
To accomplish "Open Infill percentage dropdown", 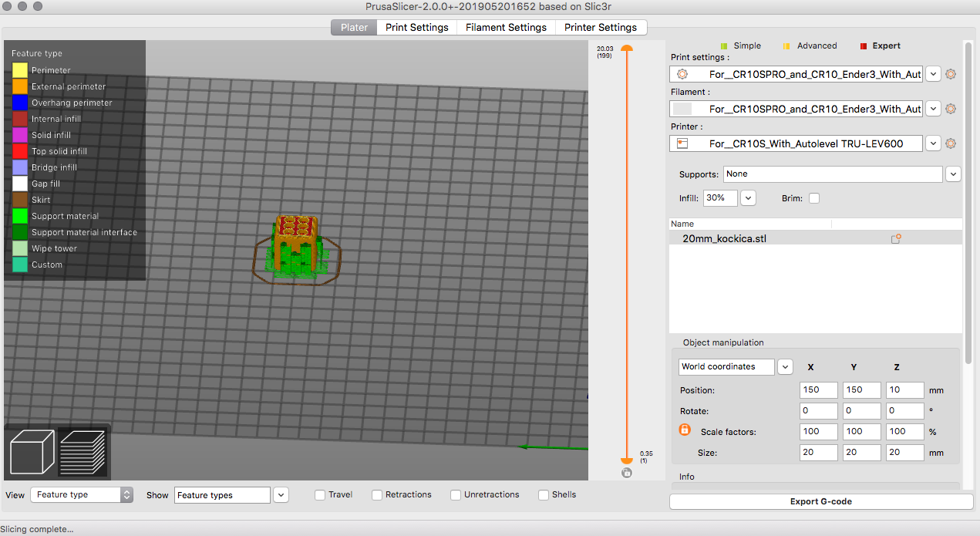I will click(x=748, y=198).
